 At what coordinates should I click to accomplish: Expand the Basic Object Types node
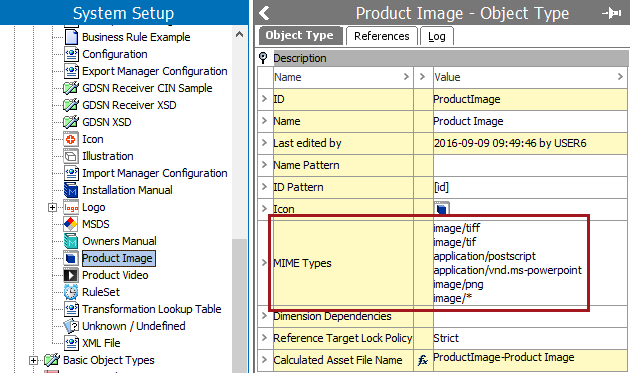[x=34, y=361]
